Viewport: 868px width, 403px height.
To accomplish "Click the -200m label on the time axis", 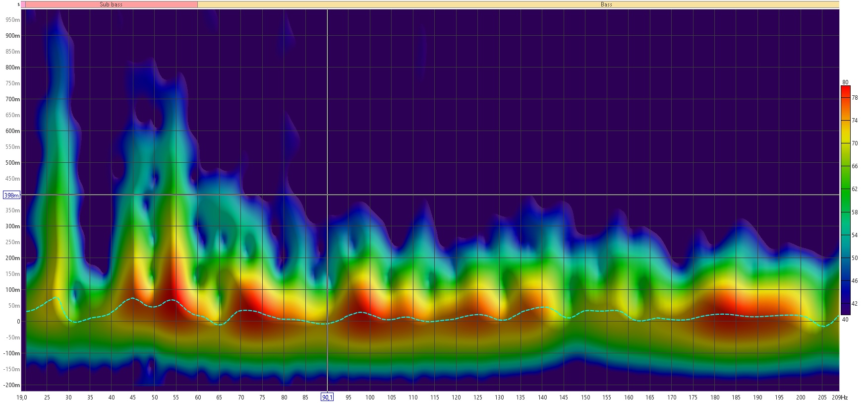I will click(12, 385).
